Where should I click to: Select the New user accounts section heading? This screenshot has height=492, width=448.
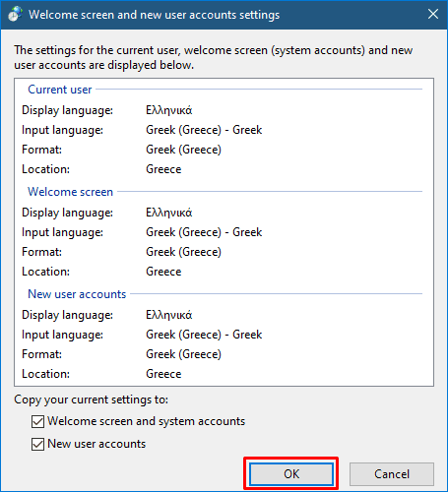77,294
